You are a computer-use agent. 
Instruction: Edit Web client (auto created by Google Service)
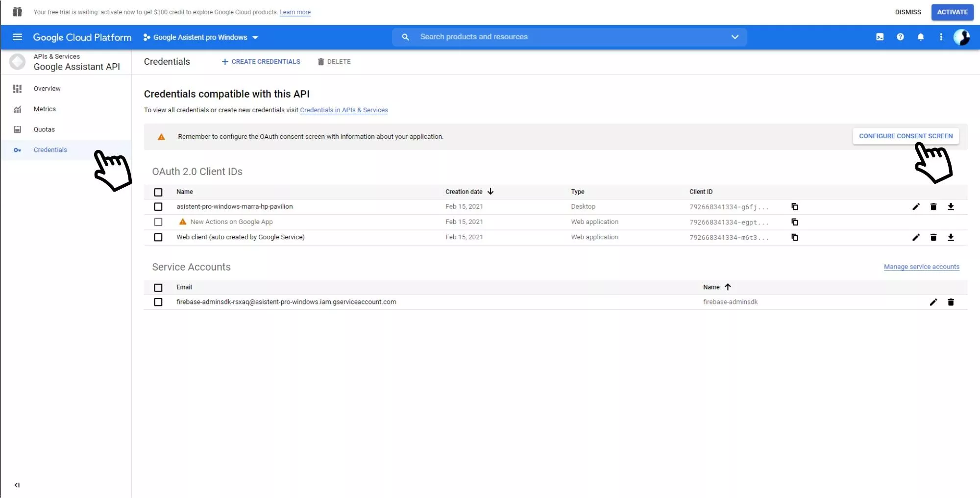[916, 237]
